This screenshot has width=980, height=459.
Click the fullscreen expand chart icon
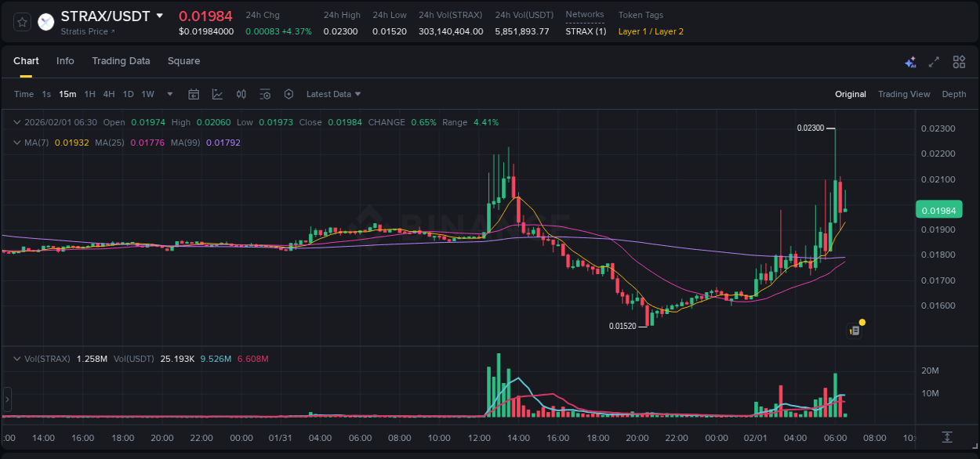click(934, 61)
